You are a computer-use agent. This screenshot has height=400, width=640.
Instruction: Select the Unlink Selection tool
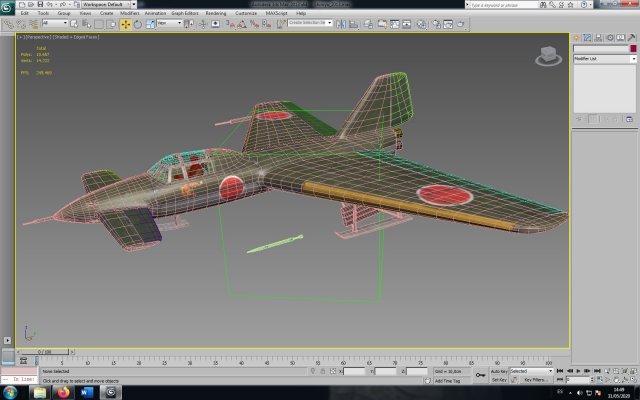pos(20,24)
